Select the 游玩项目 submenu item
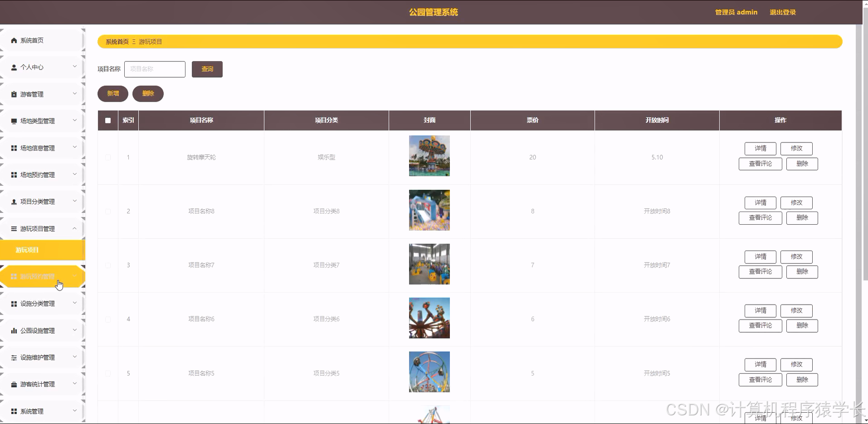 tap(42, 250)
